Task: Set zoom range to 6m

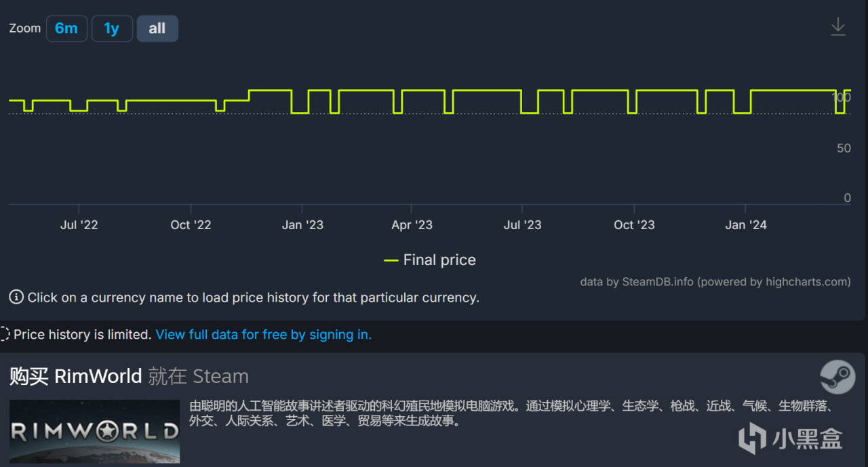Action: pos(66,28)
